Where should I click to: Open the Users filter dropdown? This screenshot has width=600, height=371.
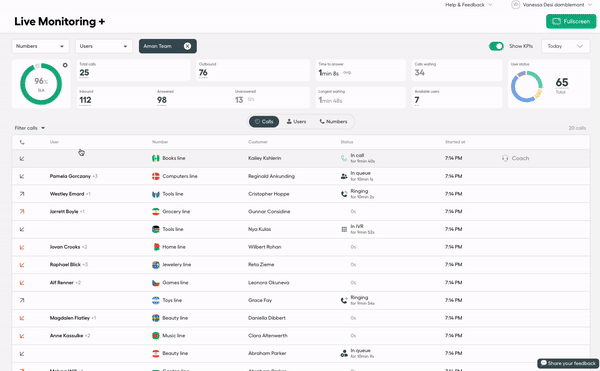(x=104, y=46)
